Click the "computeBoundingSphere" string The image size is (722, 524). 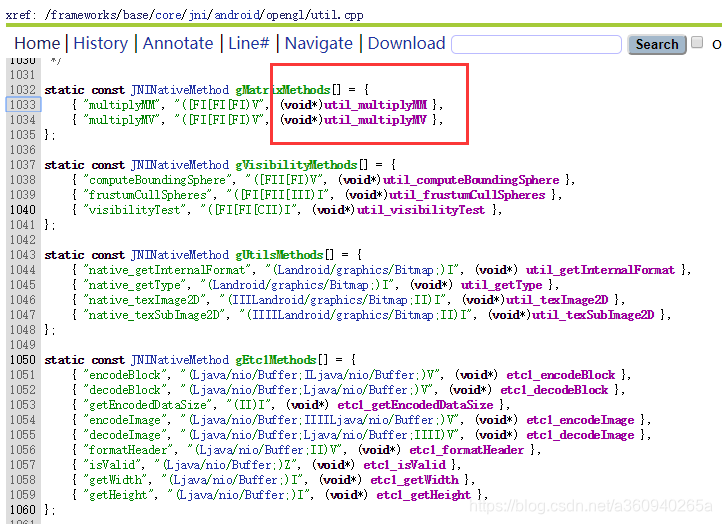pos(157,180)
